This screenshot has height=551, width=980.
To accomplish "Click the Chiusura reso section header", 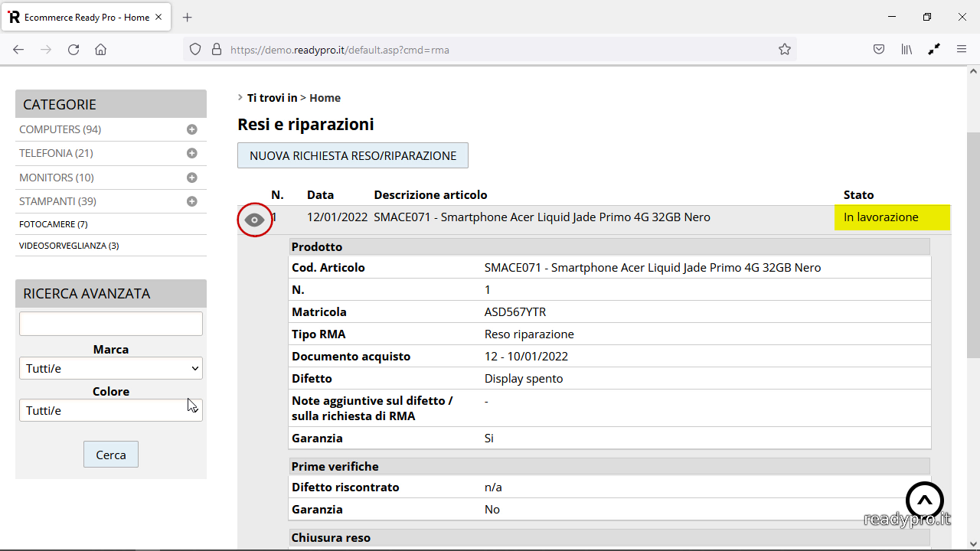I will tap(609, 537).
